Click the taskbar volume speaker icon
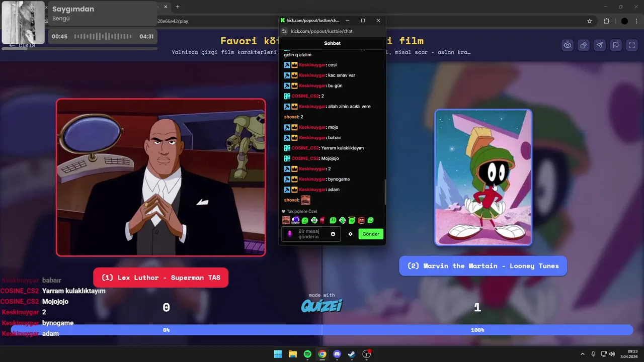This screenshot has width=644, height=362. 612,354
